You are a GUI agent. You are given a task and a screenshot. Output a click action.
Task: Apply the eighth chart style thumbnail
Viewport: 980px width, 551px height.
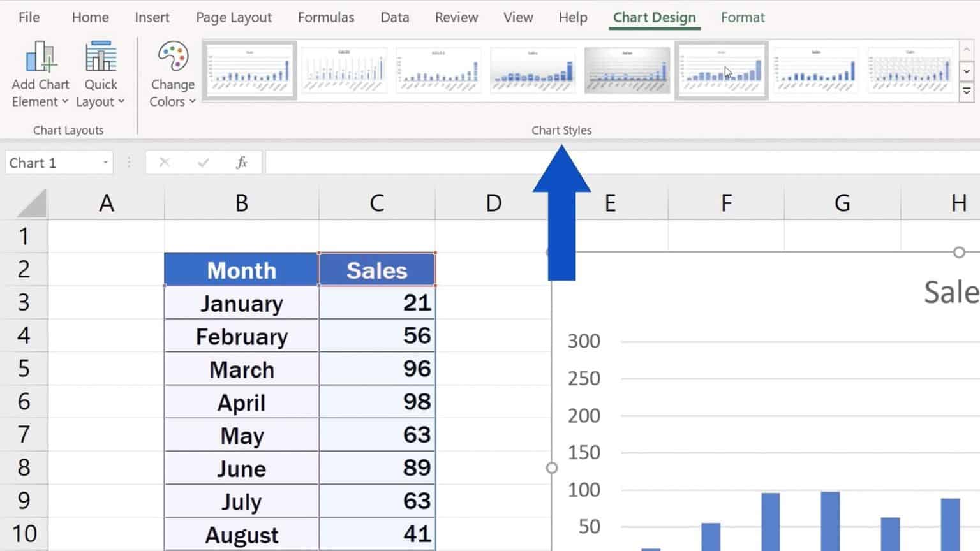click(x=910, y=71)
